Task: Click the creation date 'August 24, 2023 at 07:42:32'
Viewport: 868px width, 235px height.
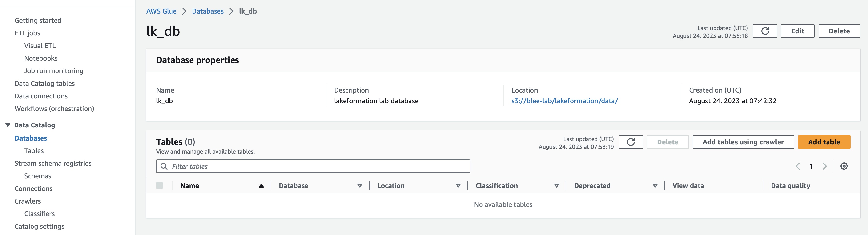Action: pyautogui.click(x=732, y=101)
